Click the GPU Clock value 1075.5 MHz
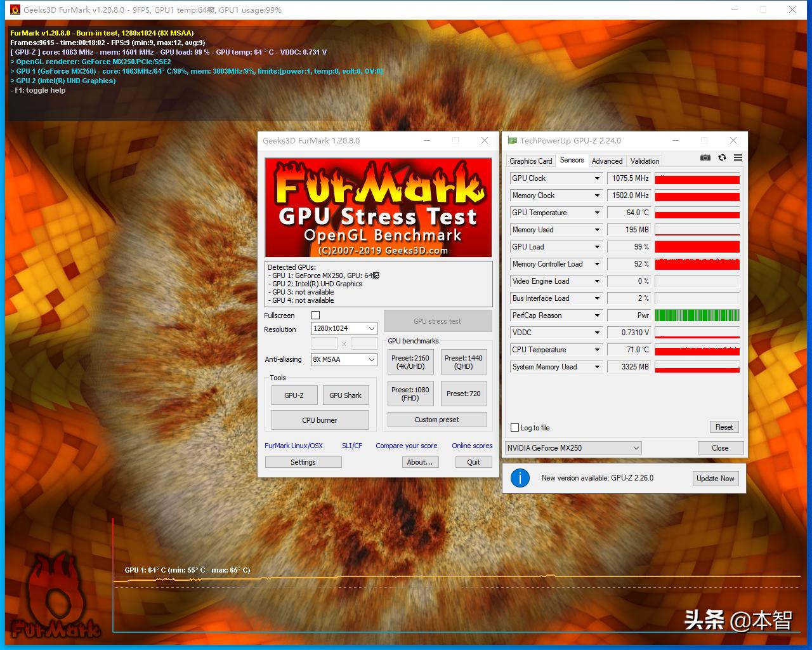Image resolution: width=812 pixels, height=650 pixels. [629, 178]
